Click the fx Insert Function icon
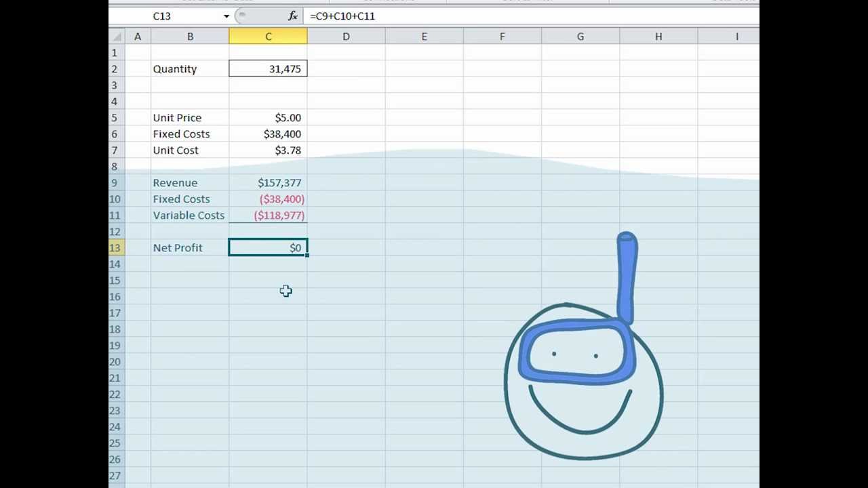Image resolution: width=868 pixels, height=488 pixels. [292, 16]
